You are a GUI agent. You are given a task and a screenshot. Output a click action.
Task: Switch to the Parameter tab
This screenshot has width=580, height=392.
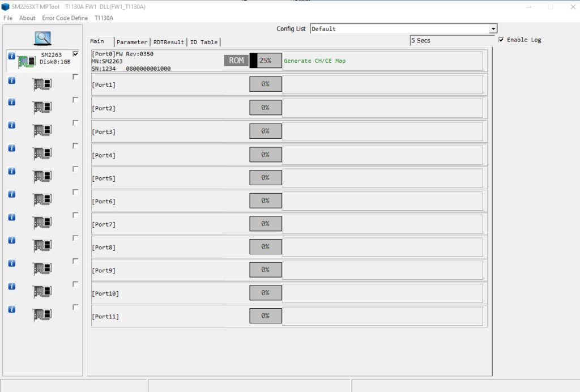[131, 42]
